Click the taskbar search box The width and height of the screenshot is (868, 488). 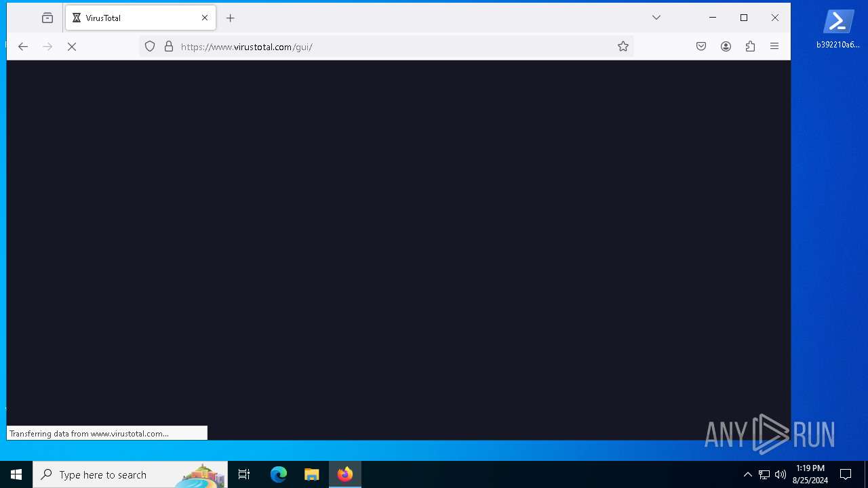click(x=130, y=474)
